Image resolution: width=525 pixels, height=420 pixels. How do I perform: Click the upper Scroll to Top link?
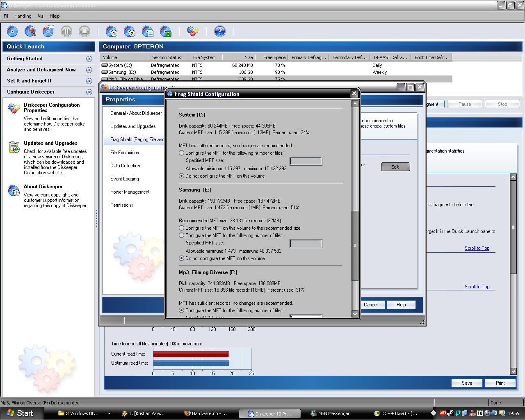pos(477,248)
